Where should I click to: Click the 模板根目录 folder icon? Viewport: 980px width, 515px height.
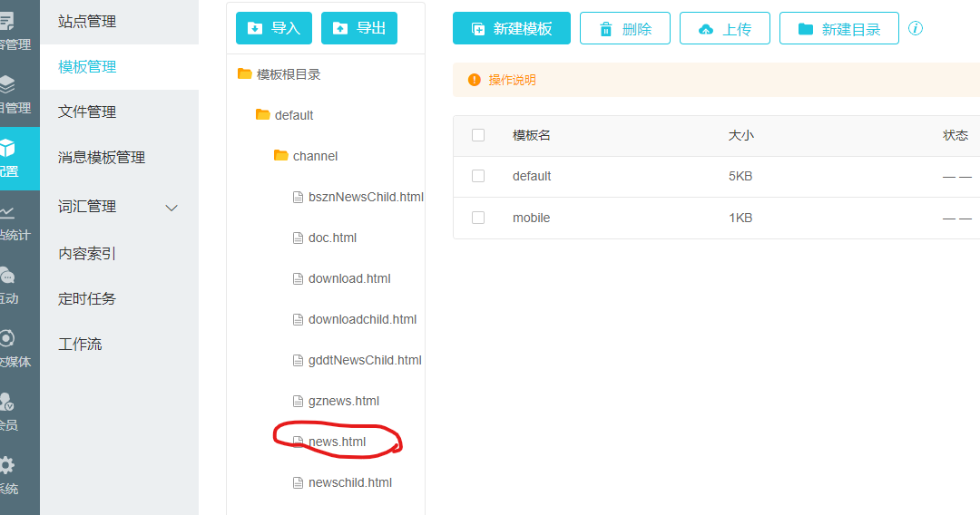point(244,74)
